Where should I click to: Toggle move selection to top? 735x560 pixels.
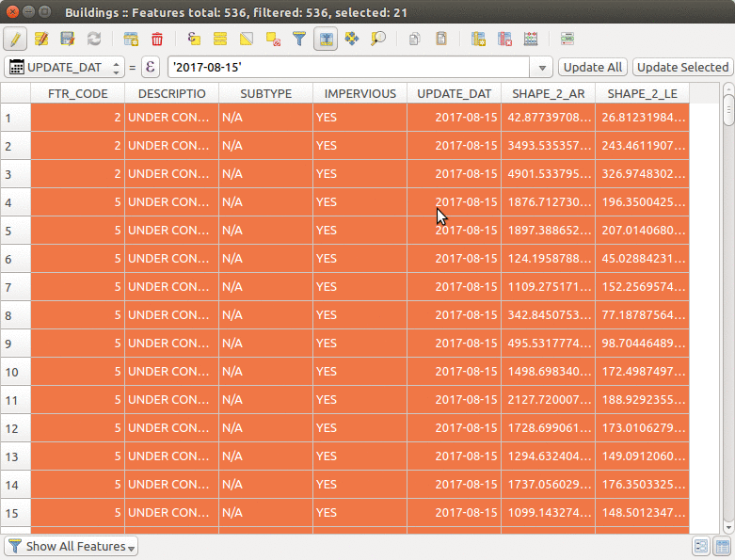click(x=326, y=39)
